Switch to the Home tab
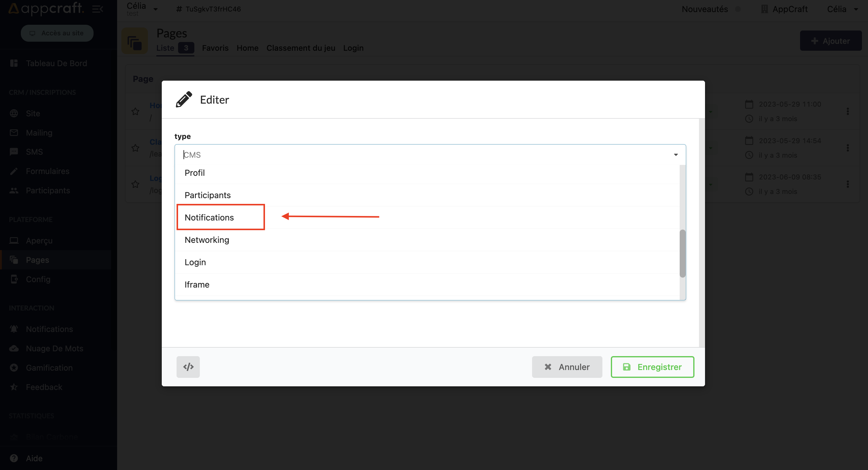Viewport: 868px width, 470px height. pyautogui.click(x=247, y=48)
